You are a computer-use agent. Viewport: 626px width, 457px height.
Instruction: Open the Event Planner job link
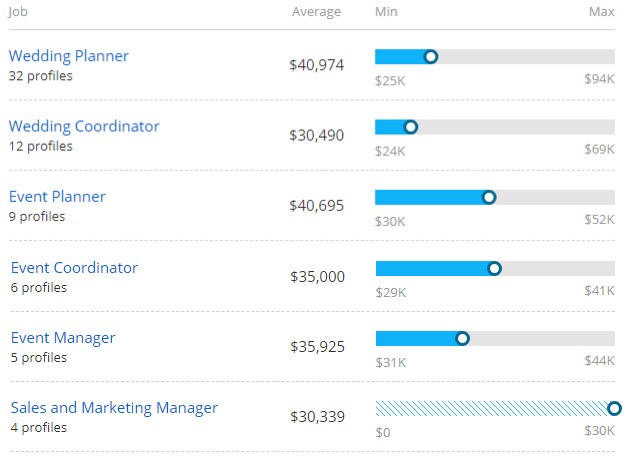[57, 196]
